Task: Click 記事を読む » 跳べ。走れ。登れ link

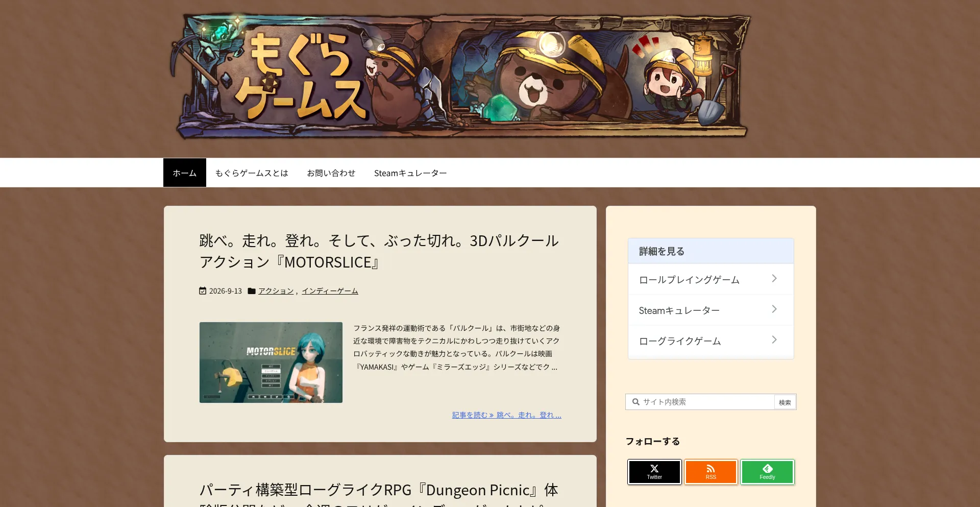Action: click(x=507, y=415)
